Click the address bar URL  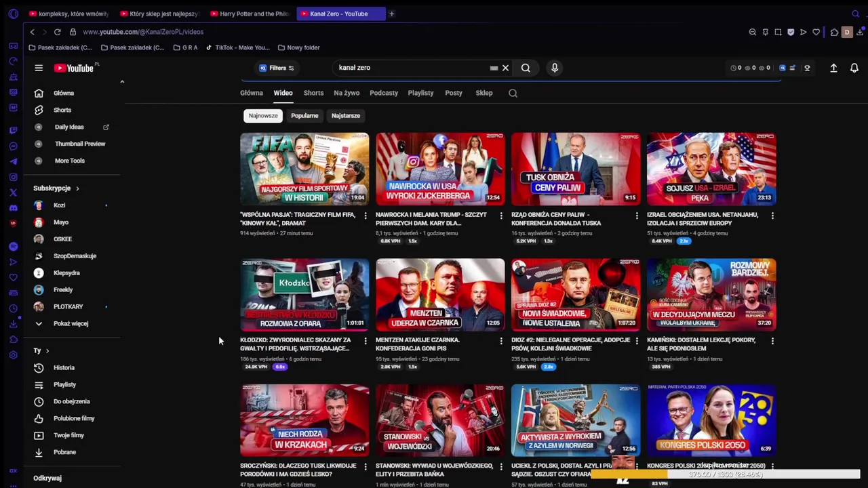(x=143, y=32)
